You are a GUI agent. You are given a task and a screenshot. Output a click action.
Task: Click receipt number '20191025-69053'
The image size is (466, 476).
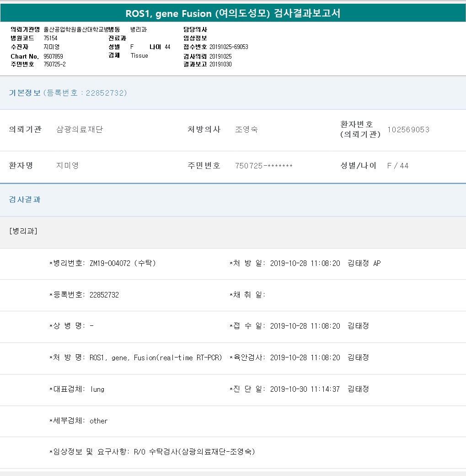(x=229, y=47)
